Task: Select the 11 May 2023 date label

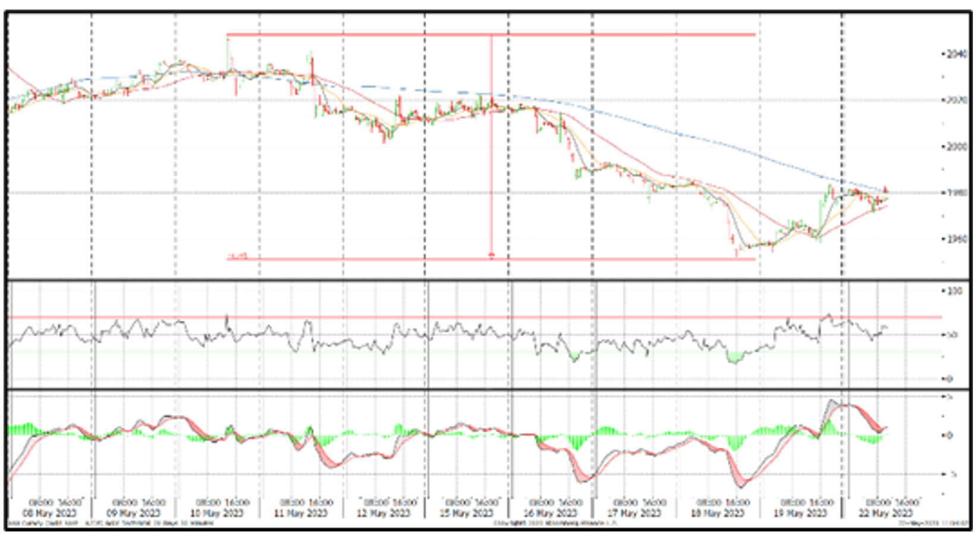Action: click(x=300, y=513)
